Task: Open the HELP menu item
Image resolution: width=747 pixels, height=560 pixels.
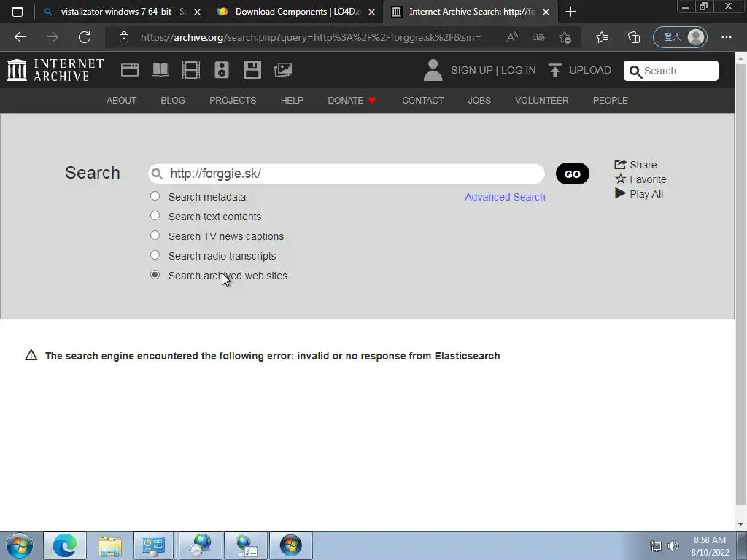Action: (292, 101)
